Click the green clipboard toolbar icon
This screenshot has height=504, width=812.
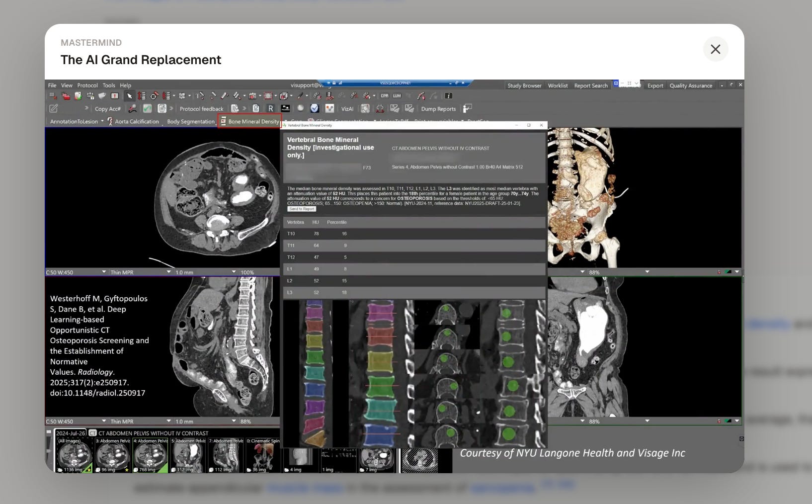[78, 96]
